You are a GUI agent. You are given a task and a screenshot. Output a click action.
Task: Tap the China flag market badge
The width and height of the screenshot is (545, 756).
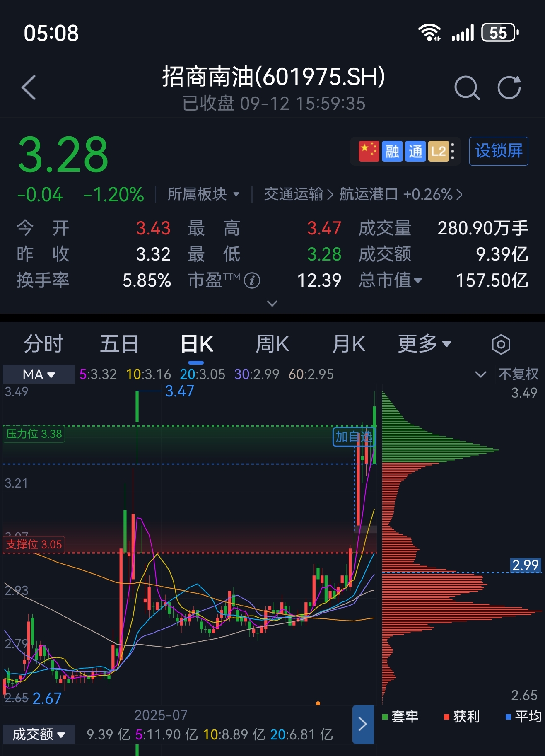pos(369,151)
